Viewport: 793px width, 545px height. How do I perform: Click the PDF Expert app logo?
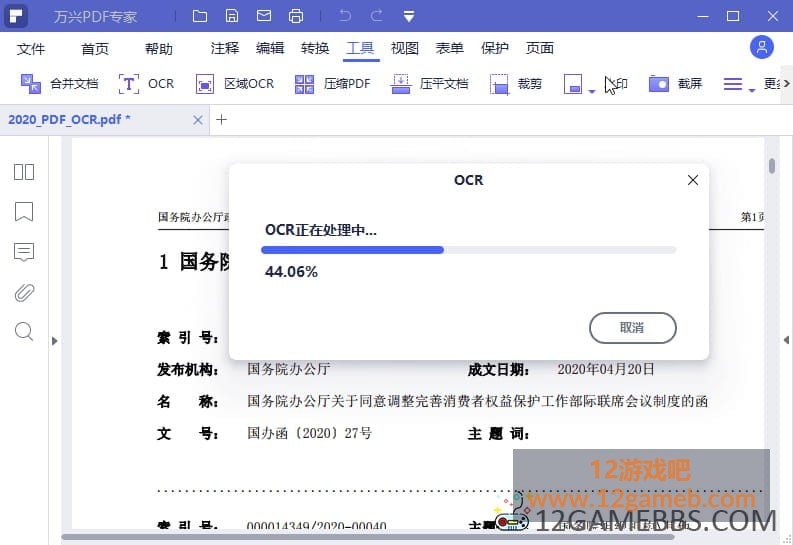pyautogui.click(x=16, y=16)
